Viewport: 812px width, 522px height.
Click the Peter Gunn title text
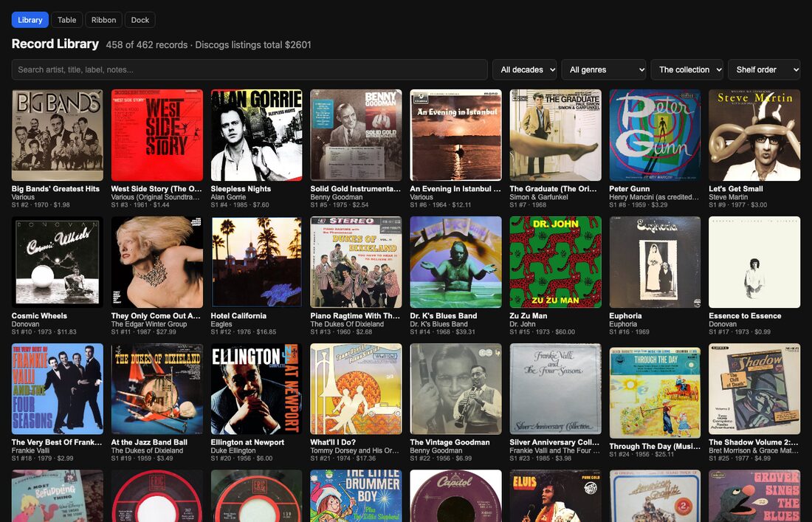point(629,188)
